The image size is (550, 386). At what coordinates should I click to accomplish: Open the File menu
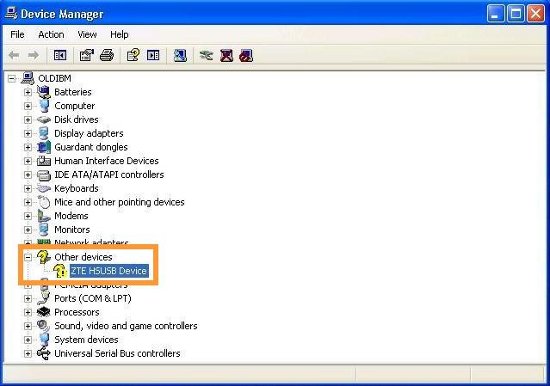tap(17, 35)
